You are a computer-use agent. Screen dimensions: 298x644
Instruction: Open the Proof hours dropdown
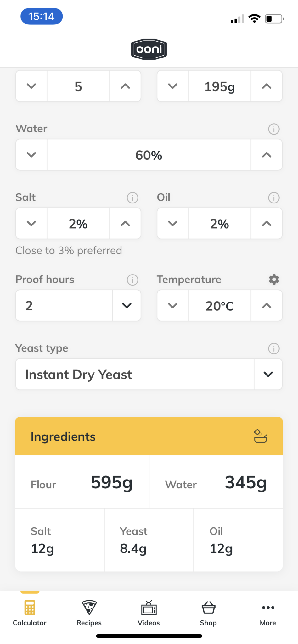pos(127,305)
